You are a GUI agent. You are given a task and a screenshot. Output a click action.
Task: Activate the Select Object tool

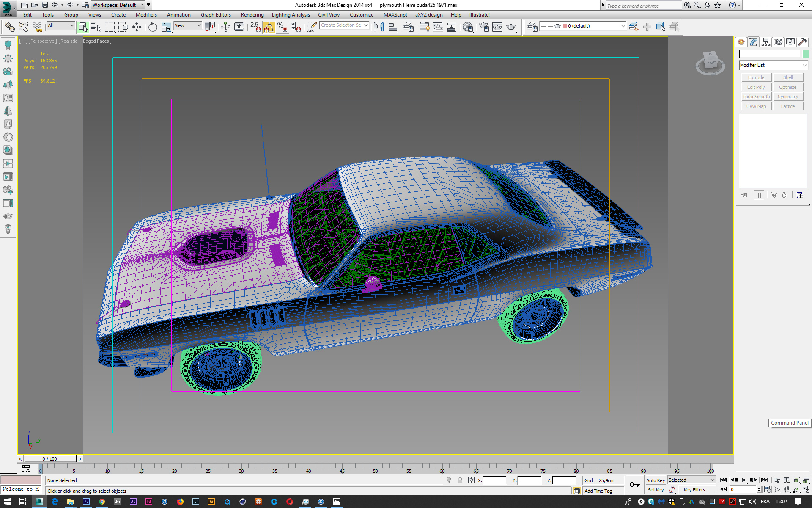point(83,27)
